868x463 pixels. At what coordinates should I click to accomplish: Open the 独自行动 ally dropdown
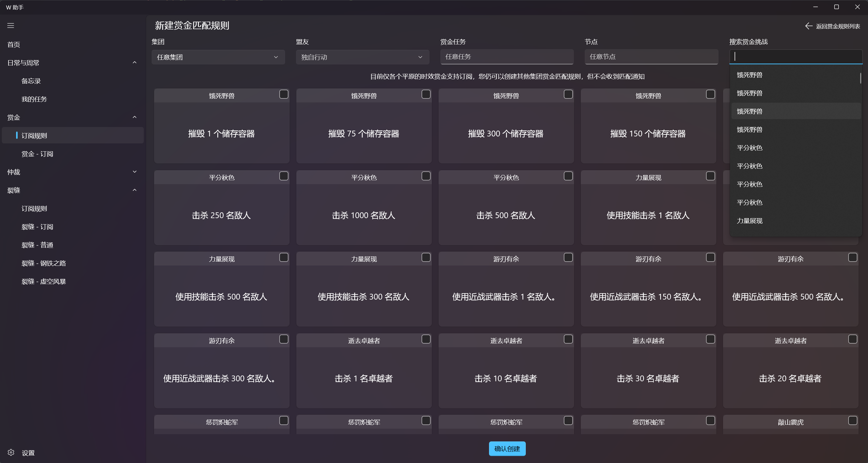362,57
